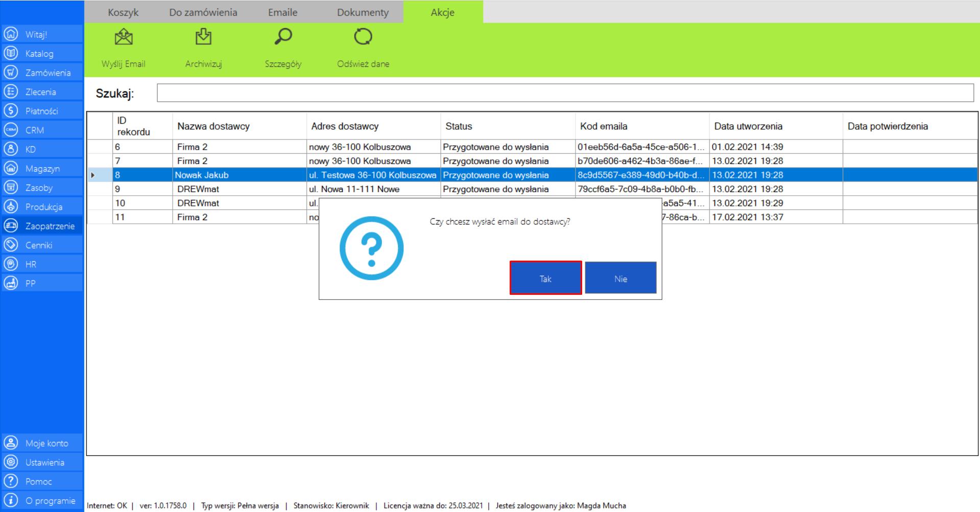Open O programie info in the sidebar
The image size is (980, 512).
click(41, 501)
